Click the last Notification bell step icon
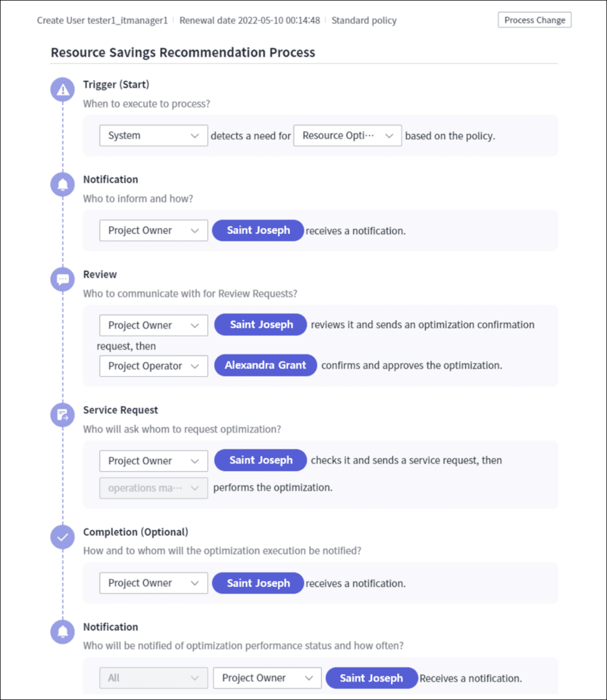The image size is (607, 700). click(x=63, y=632)
